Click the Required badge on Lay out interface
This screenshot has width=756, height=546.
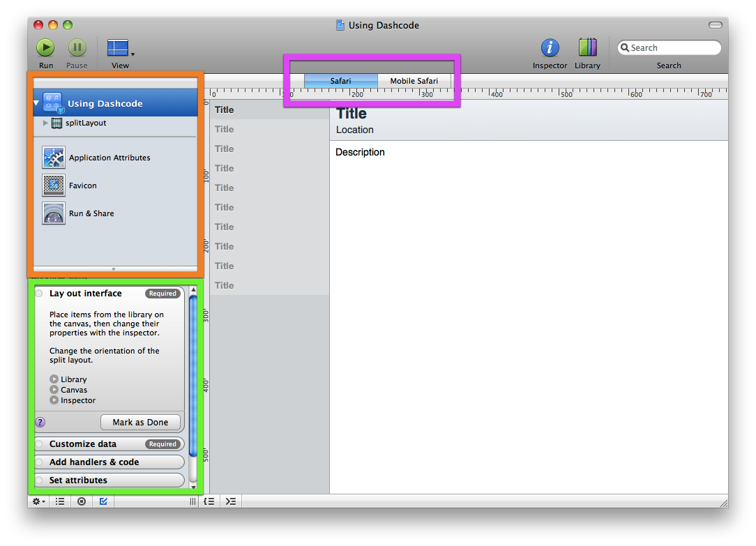click(x=162, y=294)
